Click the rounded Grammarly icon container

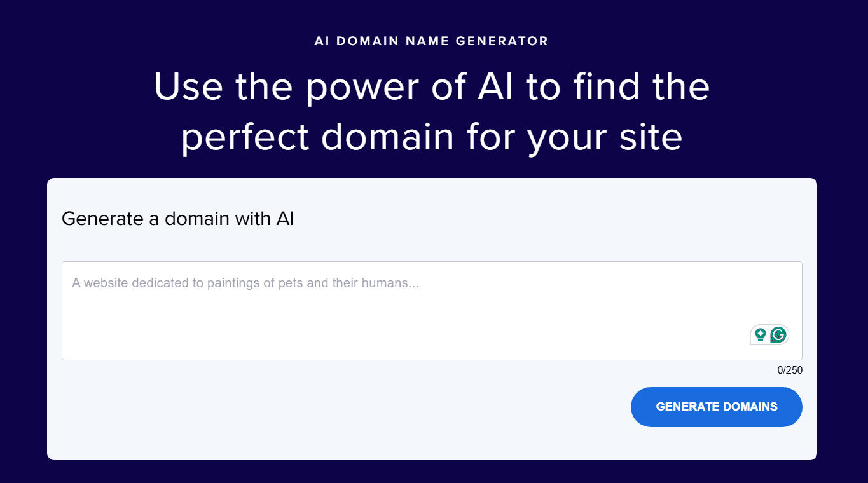click(x=769, y=334)
